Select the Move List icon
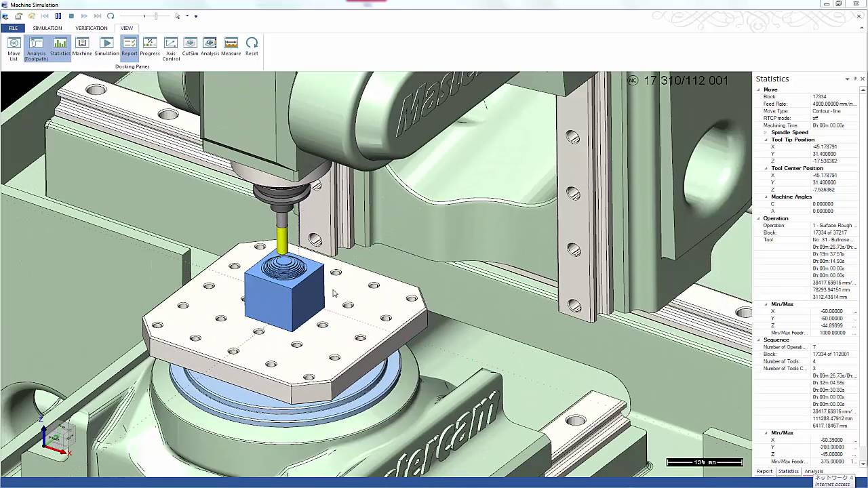Image resolution: width=868 pixels, height=488 pixels. pyautogui.click(x=14, y=47)
